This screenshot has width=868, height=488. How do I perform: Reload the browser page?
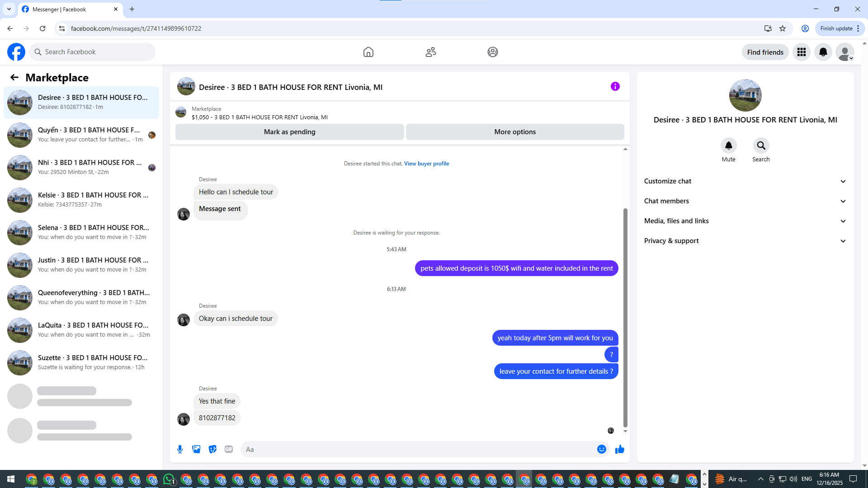(42, 28)
